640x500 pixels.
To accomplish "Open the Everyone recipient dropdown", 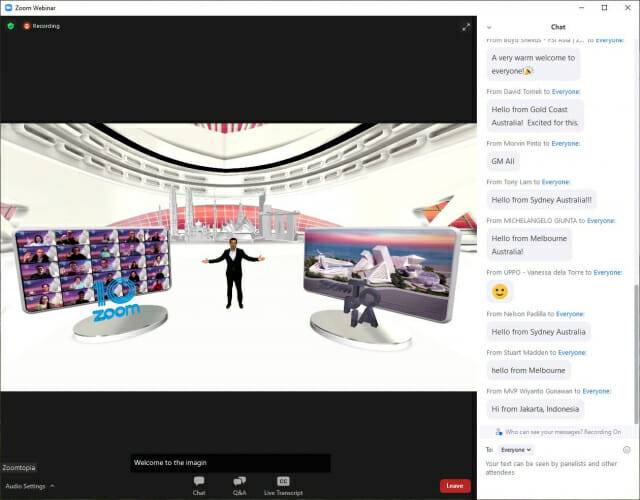I will pos(516,450).
